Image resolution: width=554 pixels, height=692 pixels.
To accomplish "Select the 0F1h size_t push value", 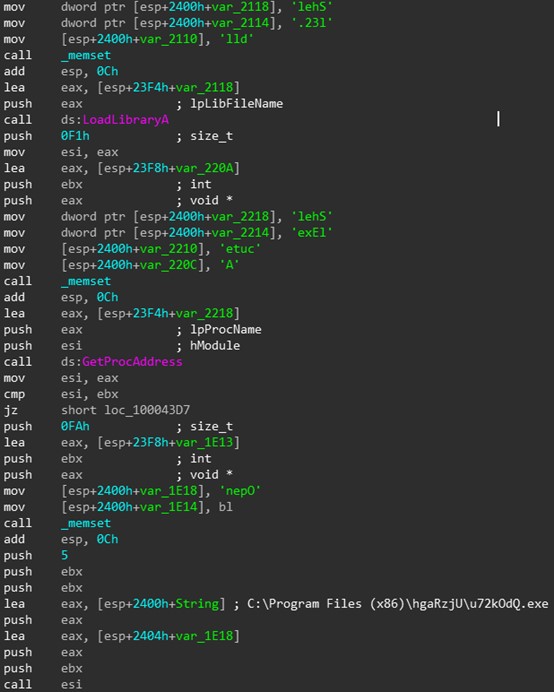I will pos(75,136).
